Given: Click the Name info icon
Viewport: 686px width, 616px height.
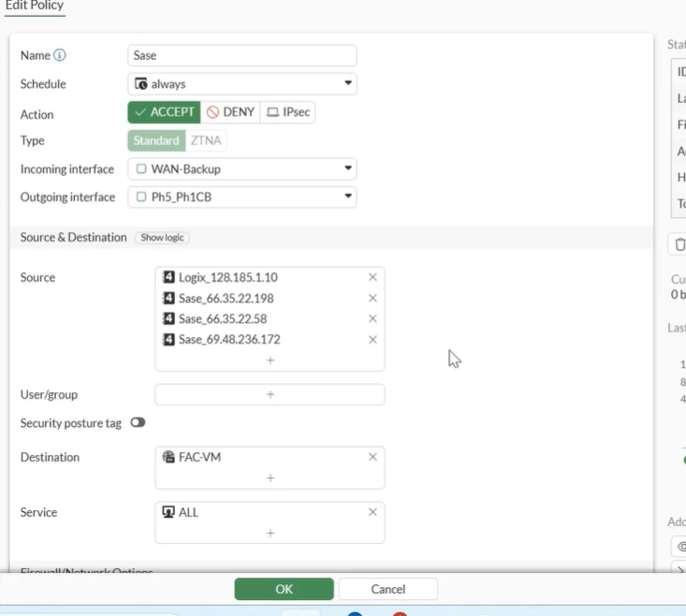Looking at the screenshot, I should tap(60, 55).
